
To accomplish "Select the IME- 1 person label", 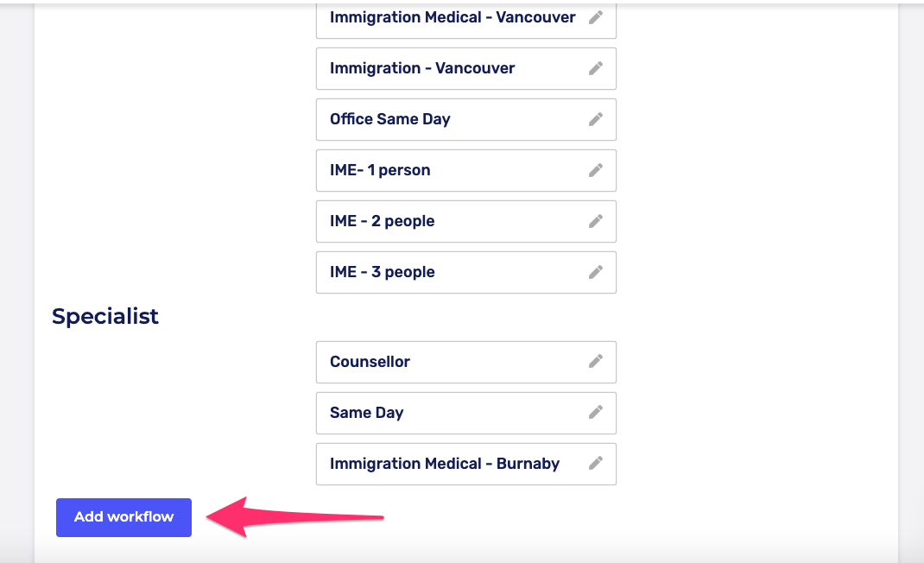I will pos(379,170).
